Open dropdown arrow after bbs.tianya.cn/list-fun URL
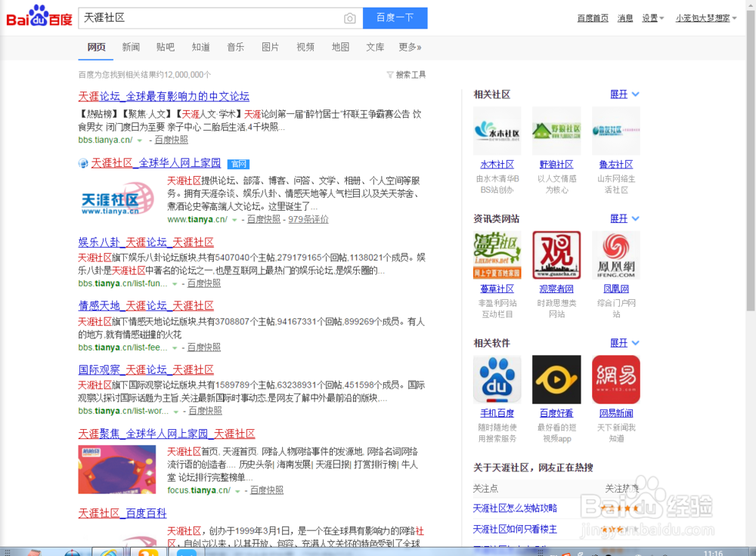Image resolution: width=756 pixels, height=556 pixels. 175,284
